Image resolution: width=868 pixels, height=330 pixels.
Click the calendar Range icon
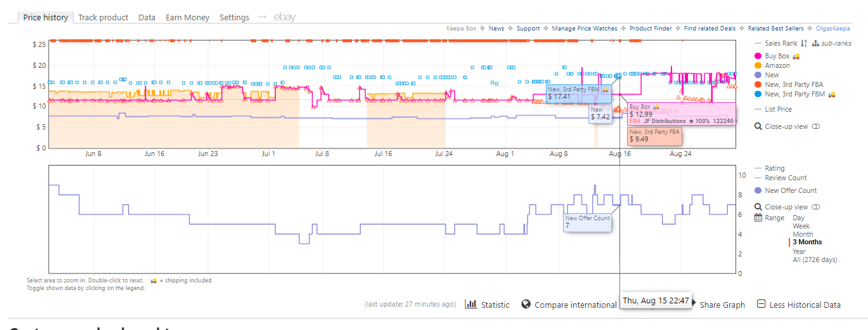(758, 218)
